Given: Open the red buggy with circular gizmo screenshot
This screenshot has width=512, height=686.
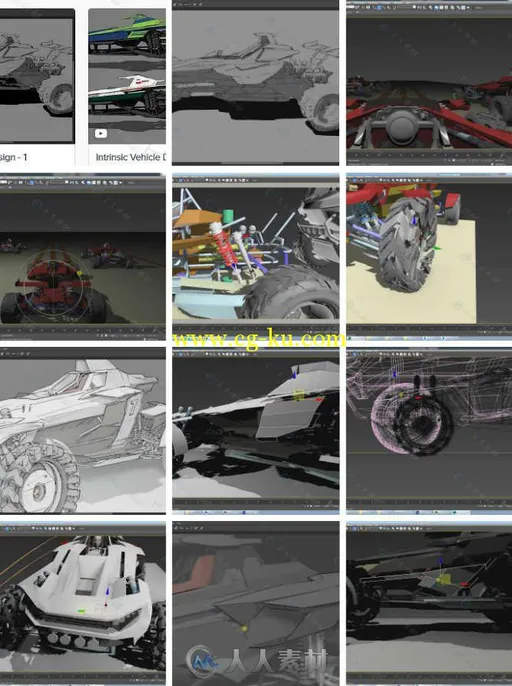Looking at the screenshot, I should 83,256.
